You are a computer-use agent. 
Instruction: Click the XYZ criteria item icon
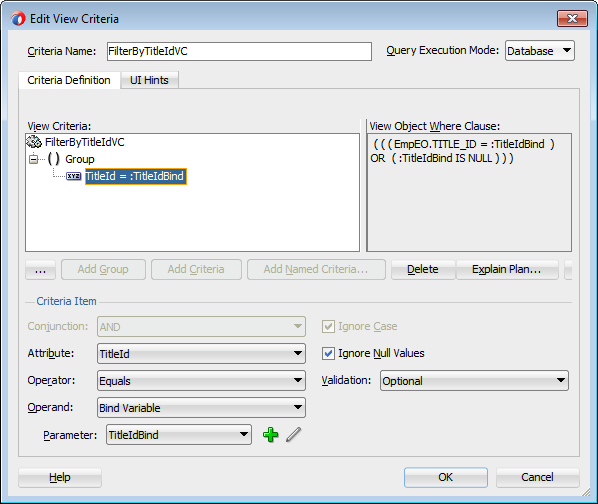pos(74,176)
